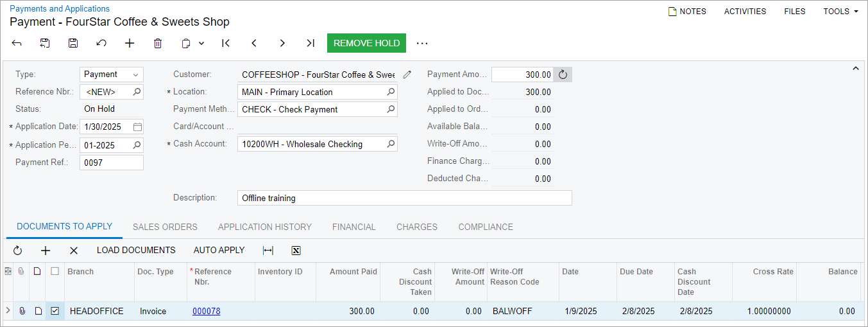Toggle the select-all checkbox in grid header

[55, 272]
